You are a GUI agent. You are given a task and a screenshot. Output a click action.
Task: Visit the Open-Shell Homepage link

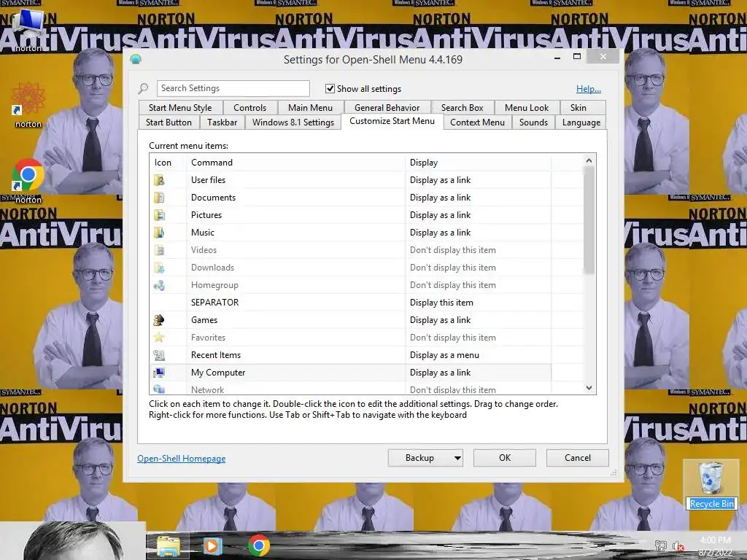(182, 459)
